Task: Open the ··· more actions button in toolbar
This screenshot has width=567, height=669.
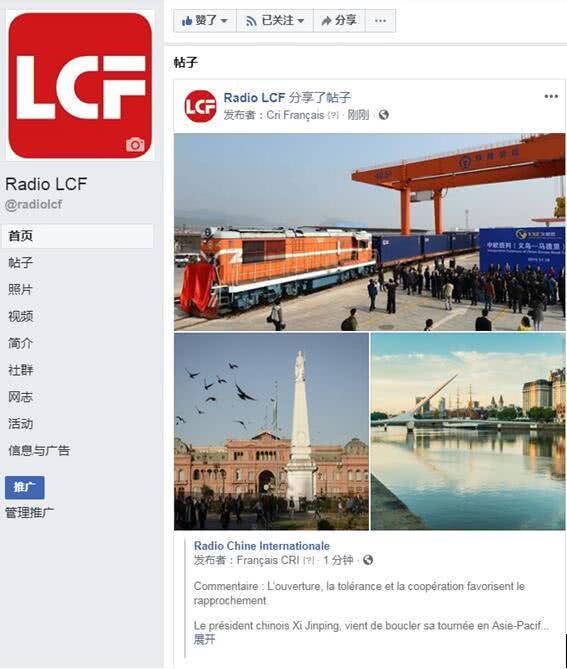Action: pyautogui.click(x=380, y=20)
